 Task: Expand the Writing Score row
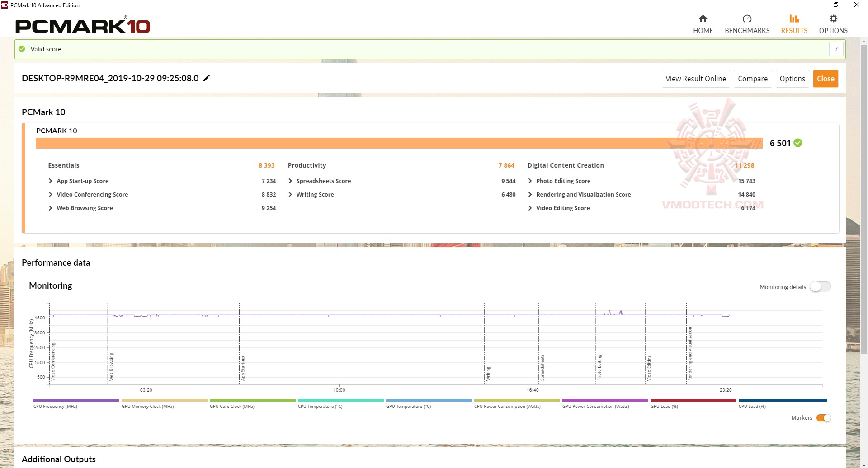[x=290, y=194]
